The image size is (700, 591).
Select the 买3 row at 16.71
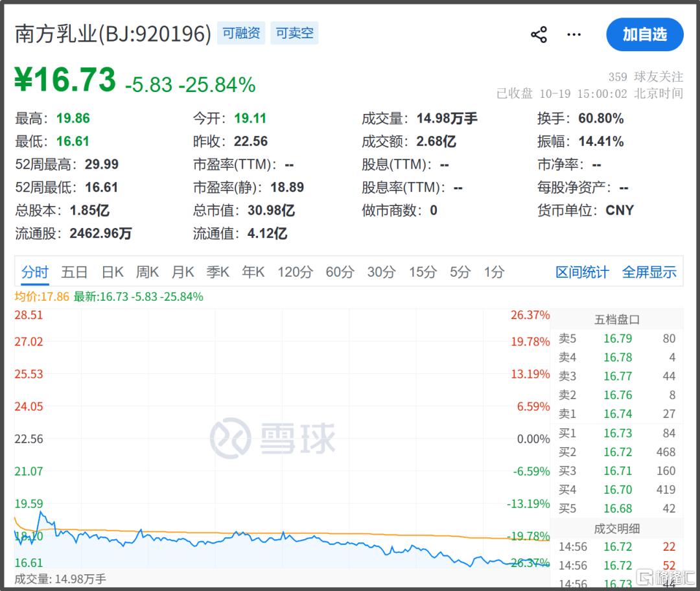pos(617,471)
